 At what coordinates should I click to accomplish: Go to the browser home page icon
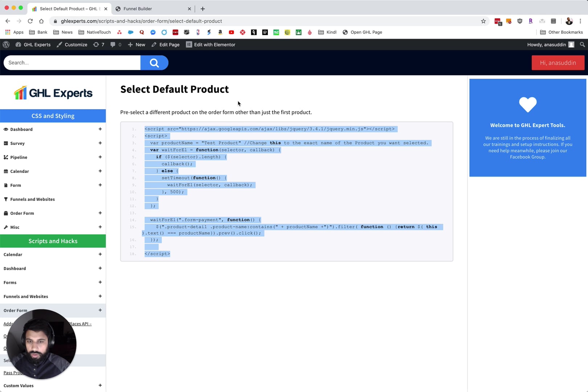[41, 21]
